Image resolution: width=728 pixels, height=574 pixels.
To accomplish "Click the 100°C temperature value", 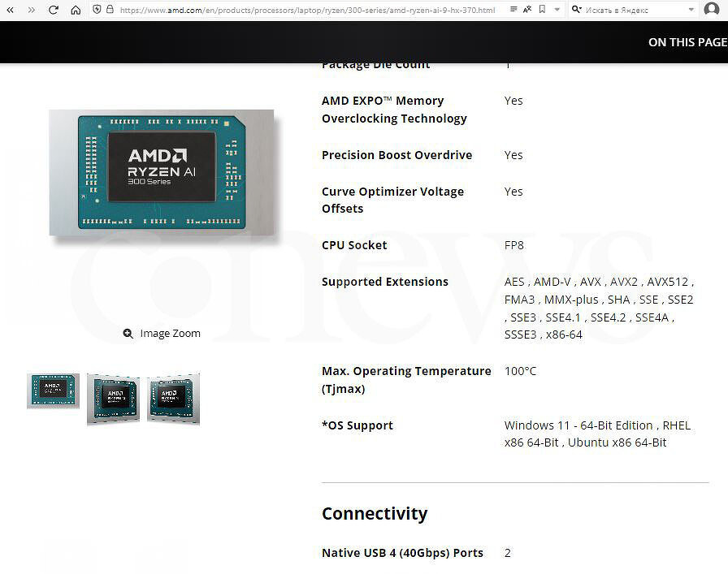I will pos(520,371).
